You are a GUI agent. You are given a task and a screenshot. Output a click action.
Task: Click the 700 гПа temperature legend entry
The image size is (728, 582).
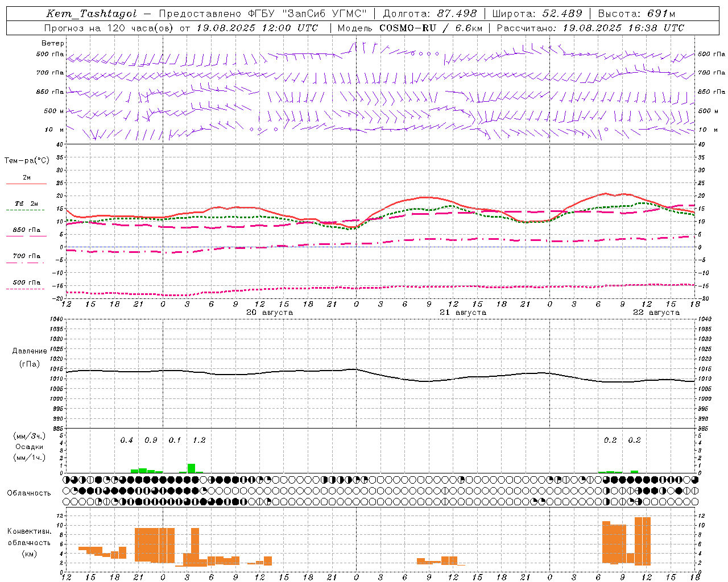pos(27,256)
